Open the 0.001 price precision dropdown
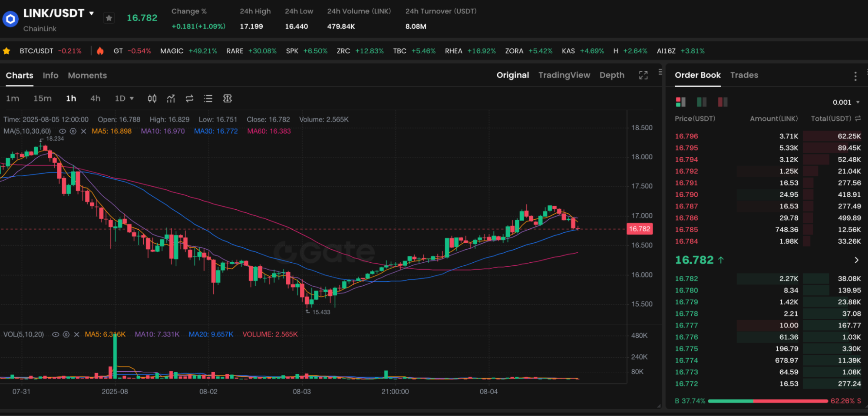Screen dimensions: 868x416 pos(846,102)
